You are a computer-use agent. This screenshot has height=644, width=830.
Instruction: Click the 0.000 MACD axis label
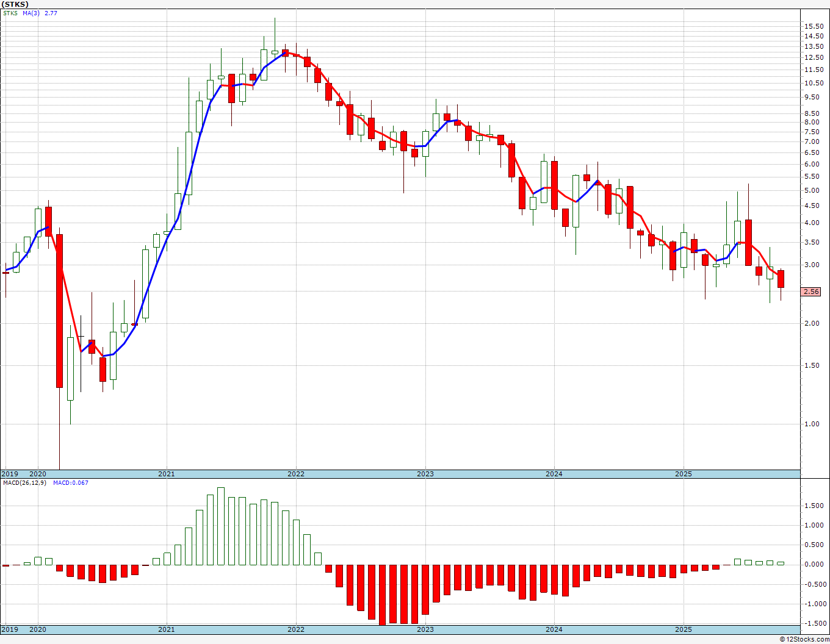[816, 565]
